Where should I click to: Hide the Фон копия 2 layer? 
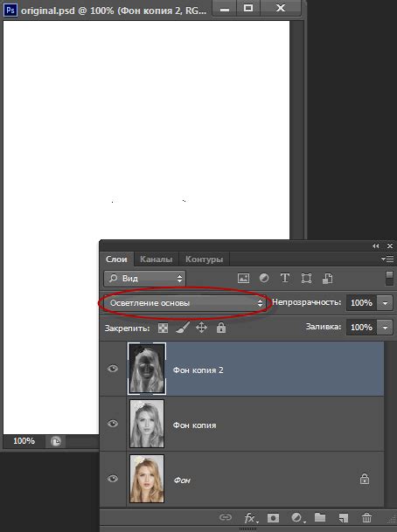(113, 369)
